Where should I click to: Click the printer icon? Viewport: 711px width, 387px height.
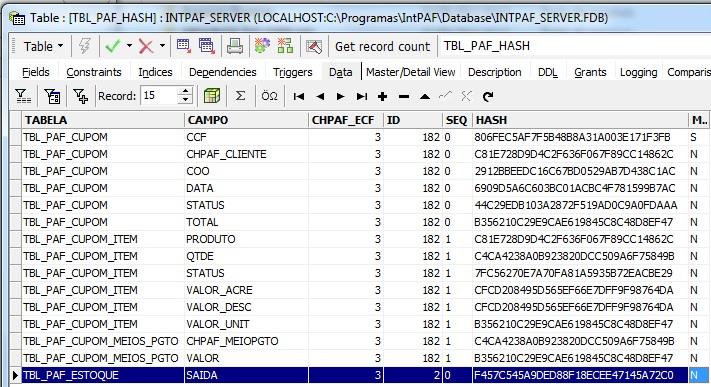234,46
